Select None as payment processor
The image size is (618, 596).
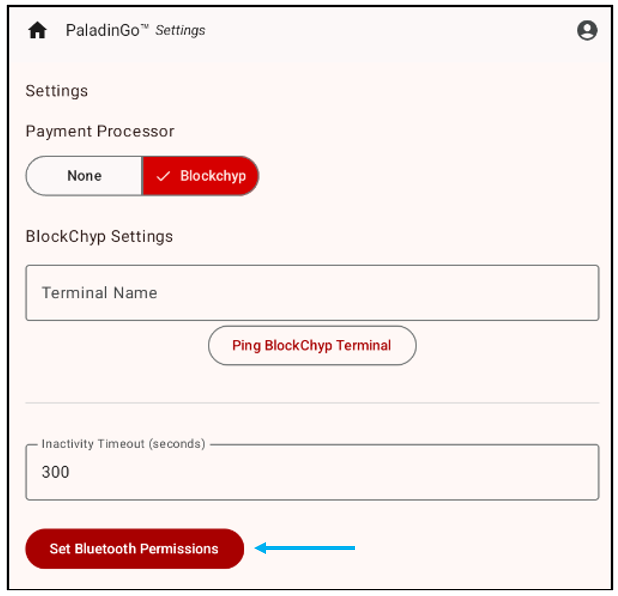[84, 176]
